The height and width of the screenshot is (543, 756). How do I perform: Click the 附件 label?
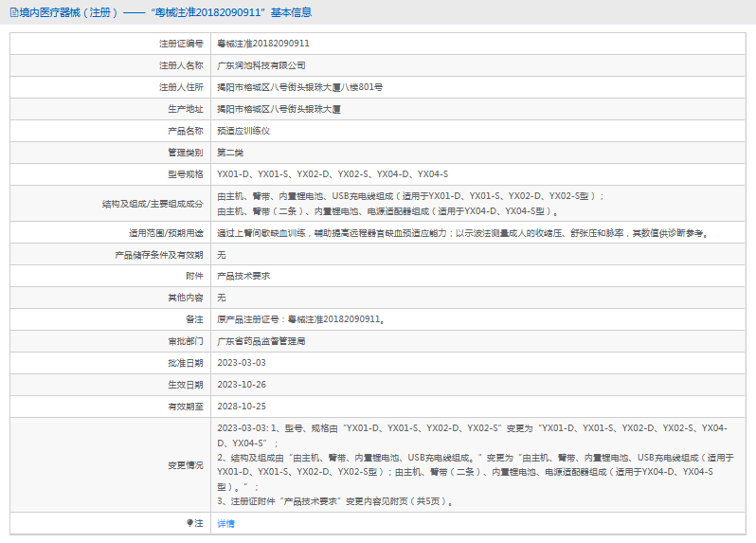[195, 276]
